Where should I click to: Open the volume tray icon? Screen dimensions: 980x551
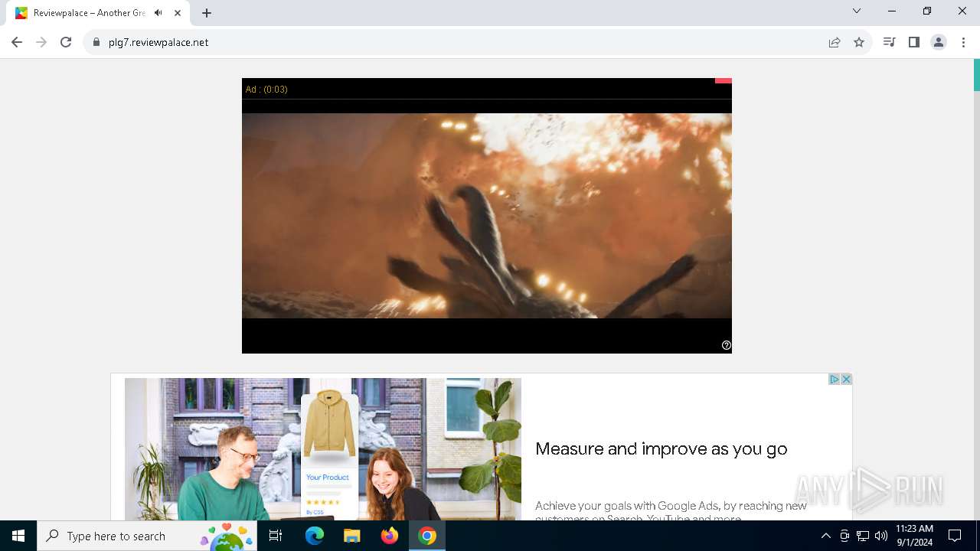click(x=881, y=536)
